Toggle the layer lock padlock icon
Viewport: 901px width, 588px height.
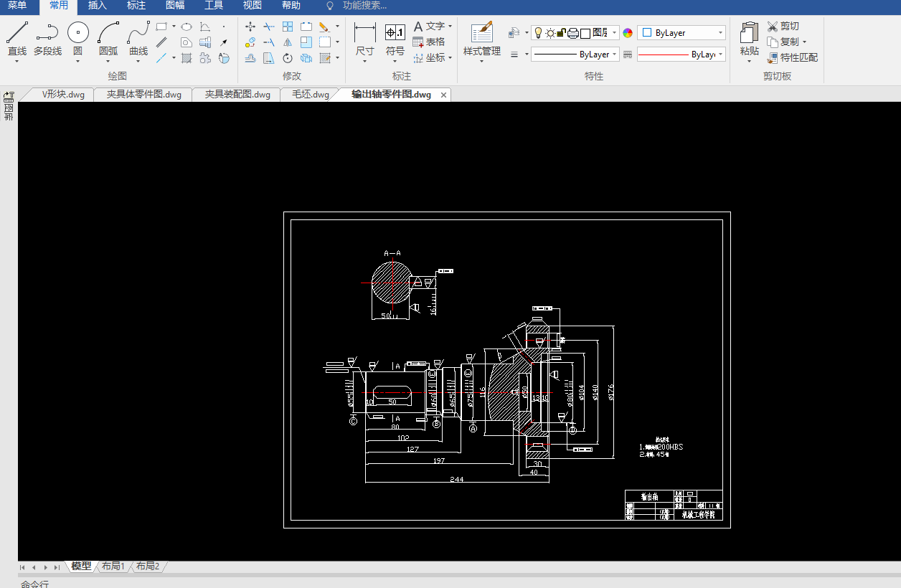point(562,33)
